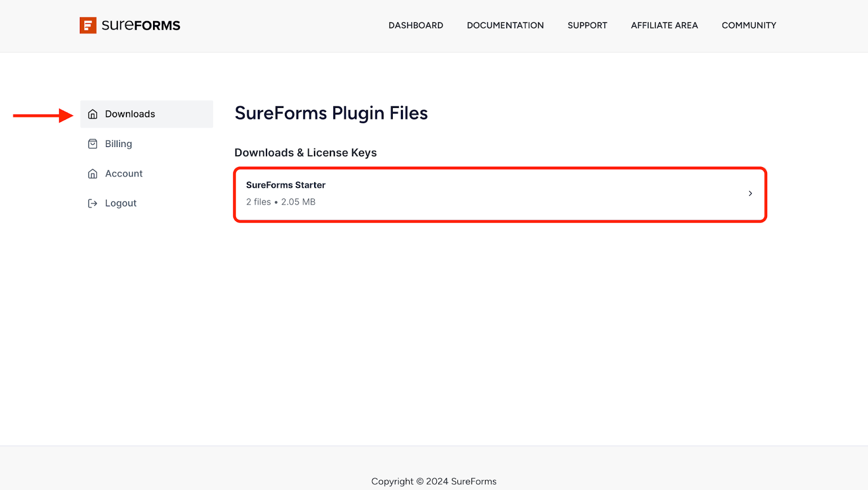Viewport: 868px width, 490px height.
Task: Open the Billing label in sidebar
Action: (118, 144)
